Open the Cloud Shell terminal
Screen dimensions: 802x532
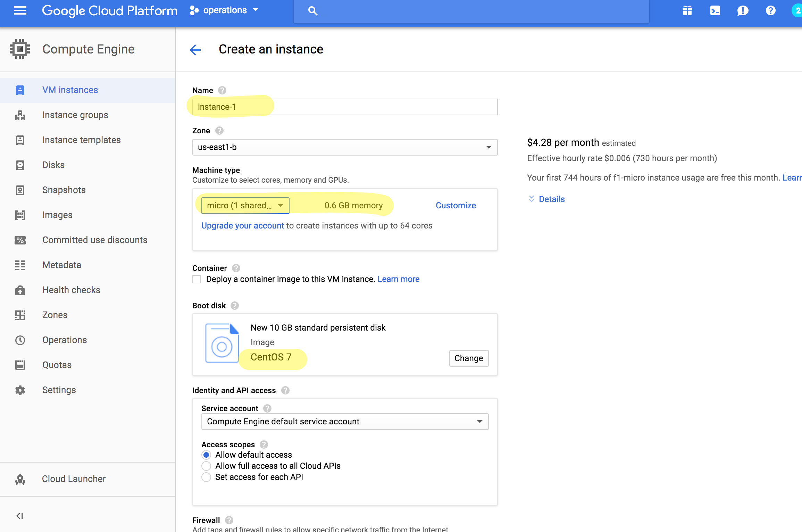(x=715, y=10)
